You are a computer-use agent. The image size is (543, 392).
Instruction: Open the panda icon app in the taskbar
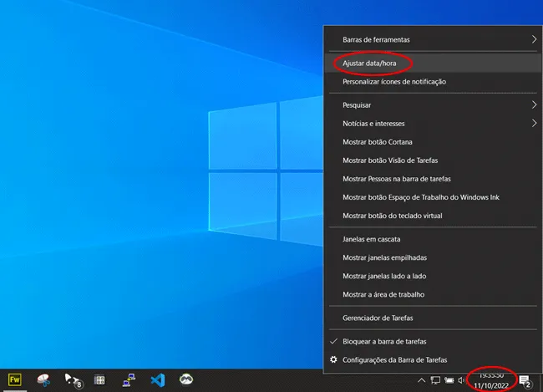(186, 379)
